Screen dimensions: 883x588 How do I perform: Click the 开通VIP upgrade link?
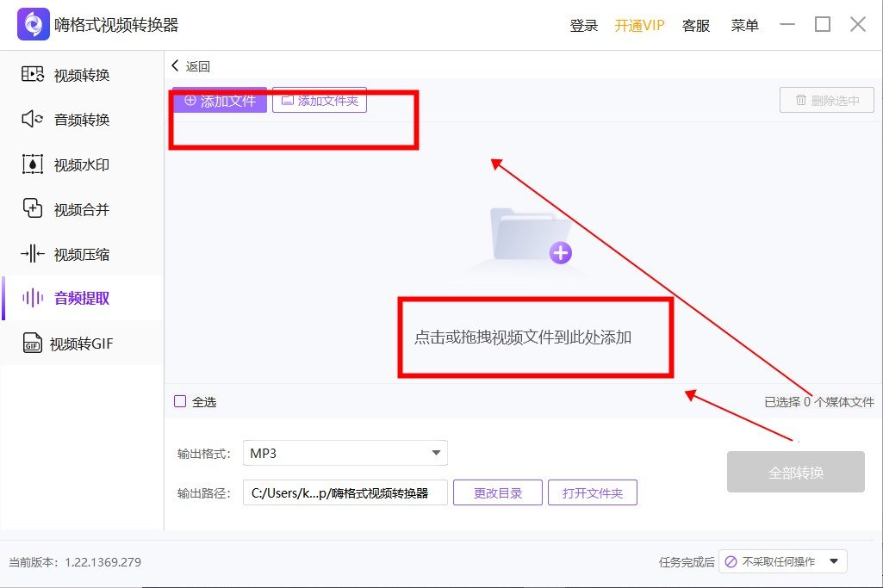(639, 25)
